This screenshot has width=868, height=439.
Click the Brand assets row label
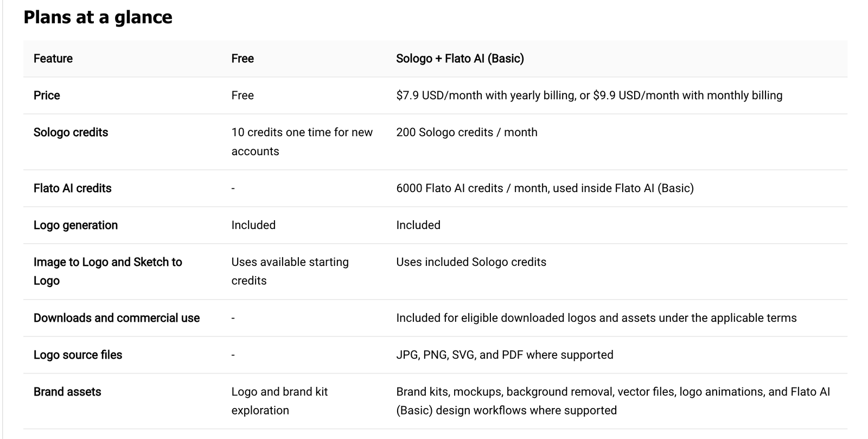tap(67, 392)
